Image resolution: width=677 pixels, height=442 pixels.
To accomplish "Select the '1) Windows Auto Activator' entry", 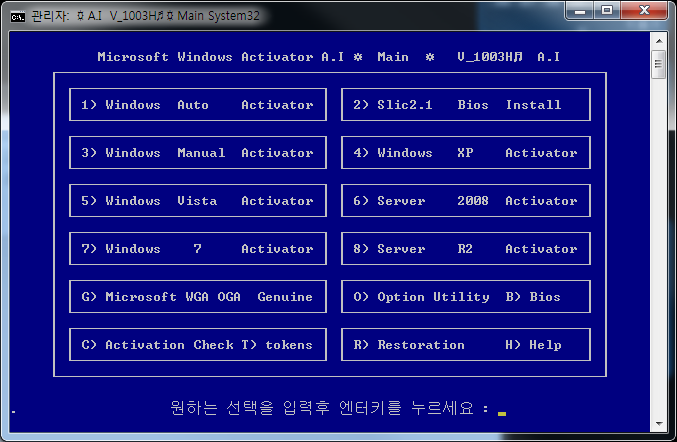I will pos(198,104).
